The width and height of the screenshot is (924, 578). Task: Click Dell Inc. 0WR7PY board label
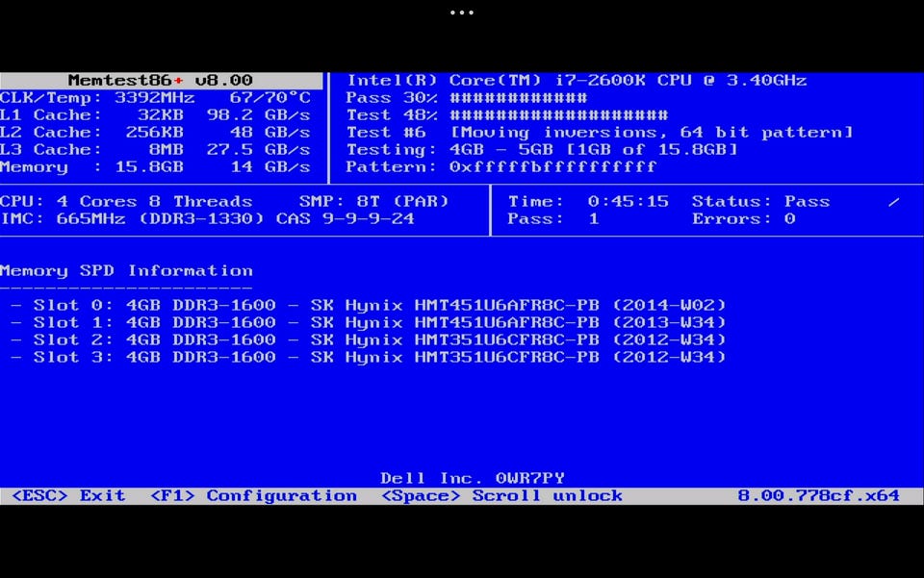473,478
